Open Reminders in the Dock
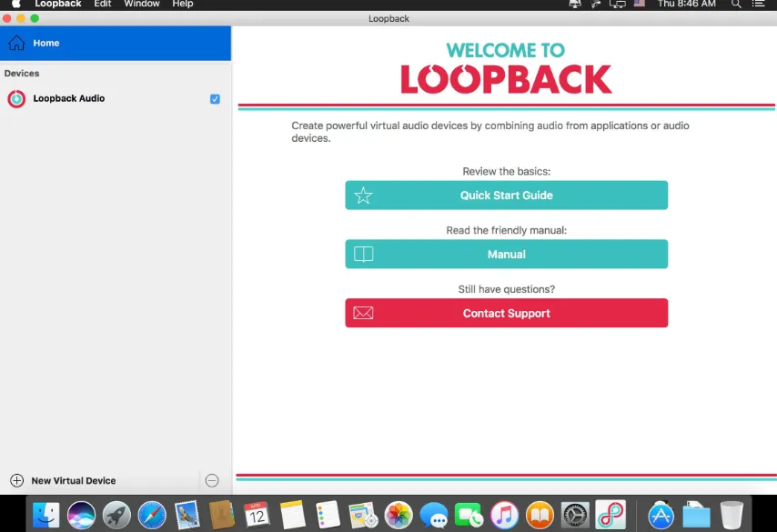Viewport: 777px width, 532px height. click(x=328, y=515)
